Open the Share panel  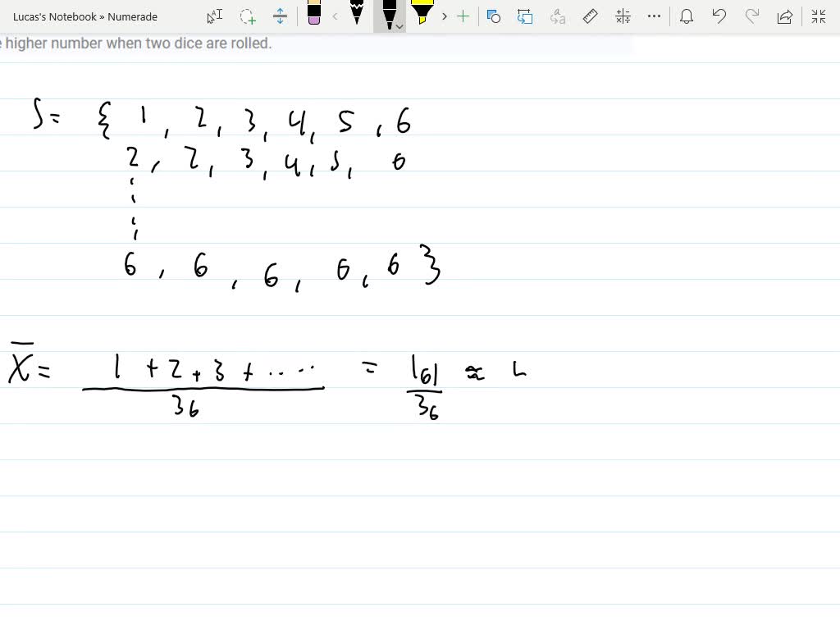(784, 16)
